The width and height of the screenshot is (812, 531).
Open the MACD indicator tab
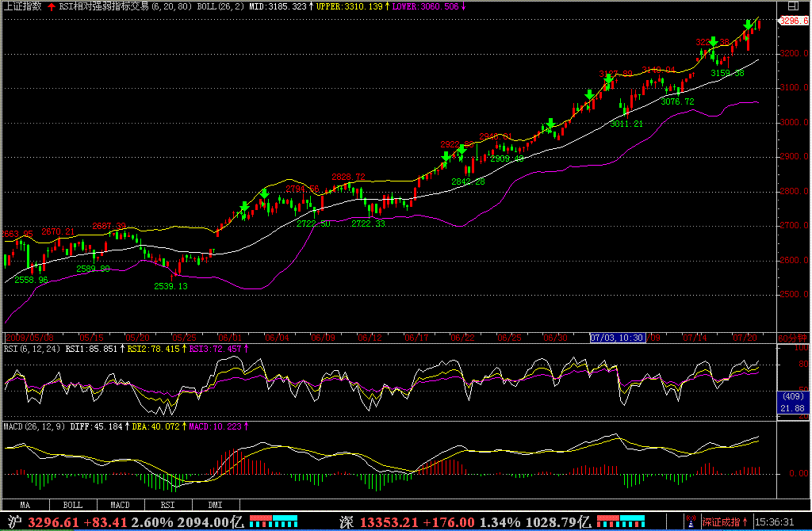pyautogui.click(x=121, y=505)
